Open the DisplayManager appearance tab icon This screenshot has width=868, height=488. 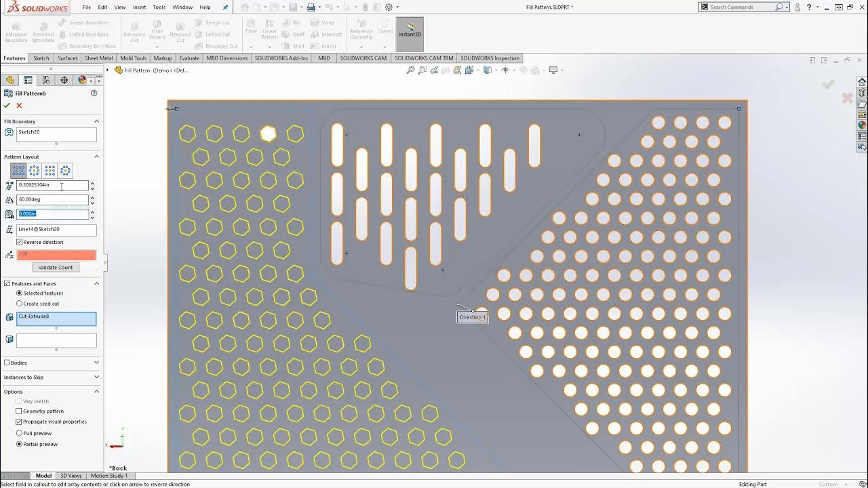coord(82,80)
